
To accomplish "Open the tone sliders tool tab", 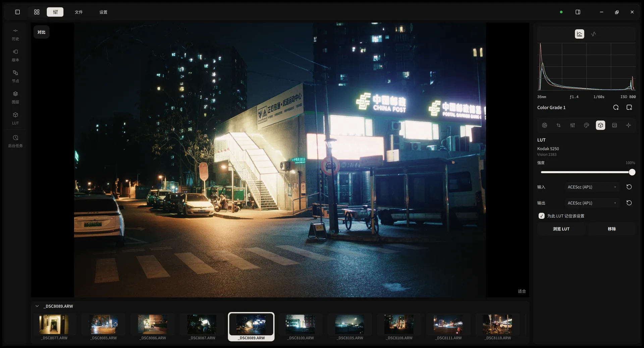I will pos(573,125).
